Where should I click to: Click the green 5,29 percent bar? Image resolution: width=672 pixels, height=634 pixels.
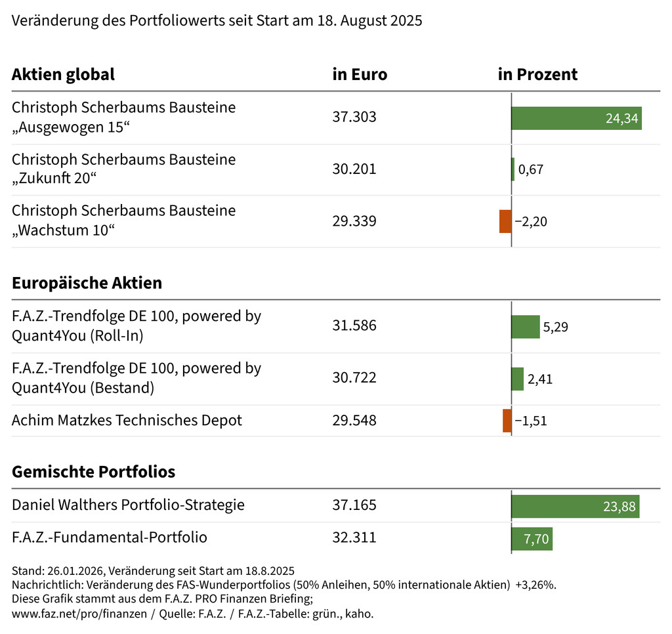525,326
